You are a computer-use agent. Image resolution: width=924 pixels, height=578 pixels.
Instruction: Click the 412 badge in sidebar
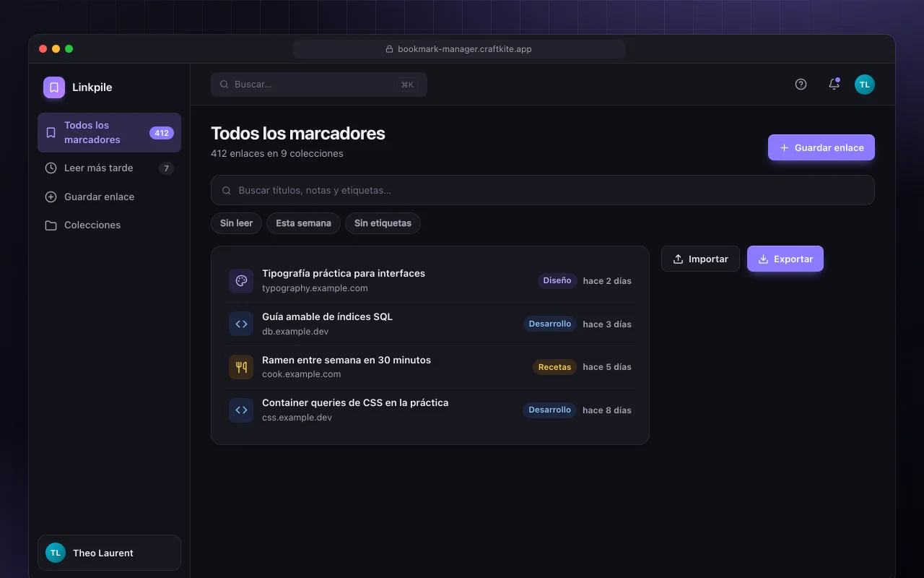[162, 133]
